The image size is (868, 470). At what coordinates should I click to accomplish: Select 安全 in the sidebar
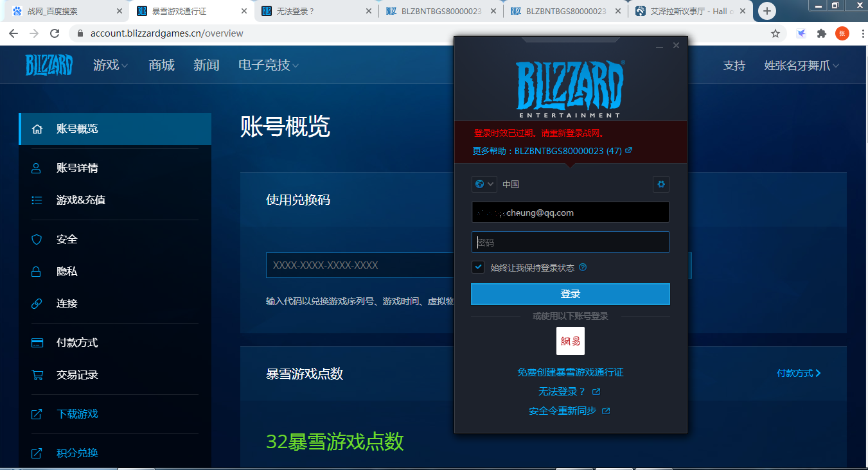pyautogui.click(x=115, y=239)
